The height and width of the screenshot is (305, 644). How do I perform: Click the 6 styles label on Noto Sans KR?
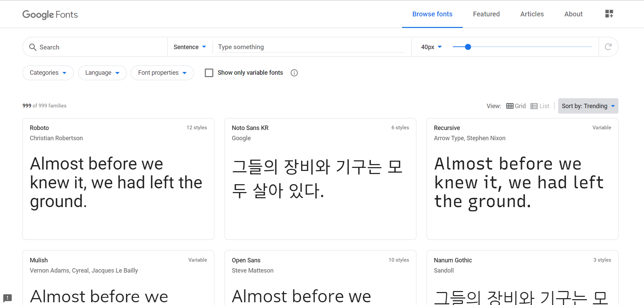pos(400,128)
